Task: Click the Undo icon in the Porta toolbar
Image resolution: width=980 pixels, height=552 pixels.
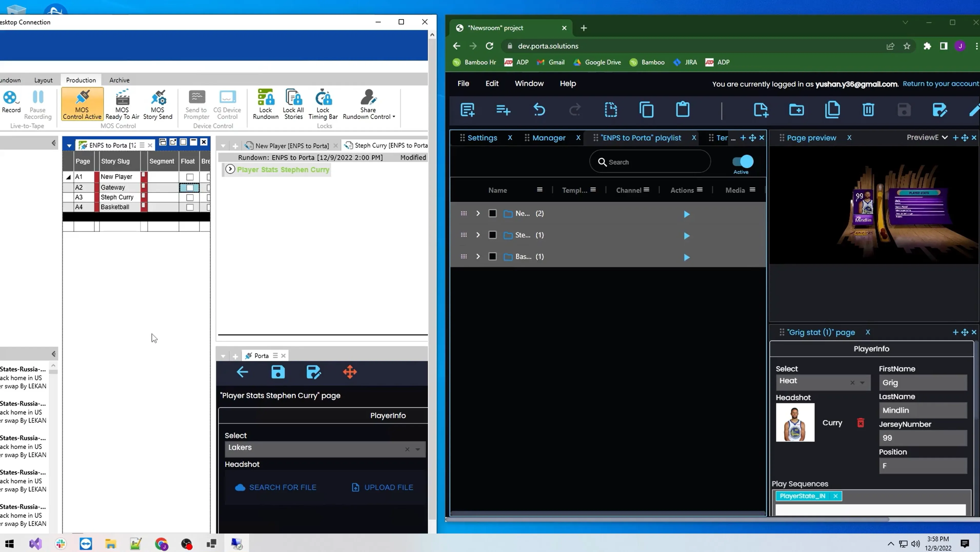Action: (x=539, y=110)
